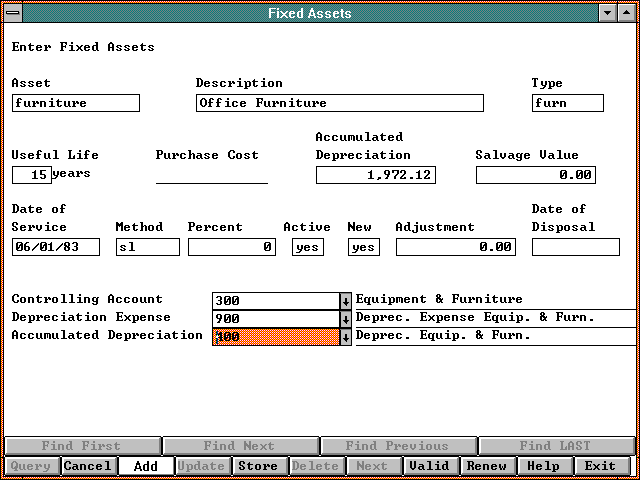Focus the Useful Life years field

coord(31,175)
